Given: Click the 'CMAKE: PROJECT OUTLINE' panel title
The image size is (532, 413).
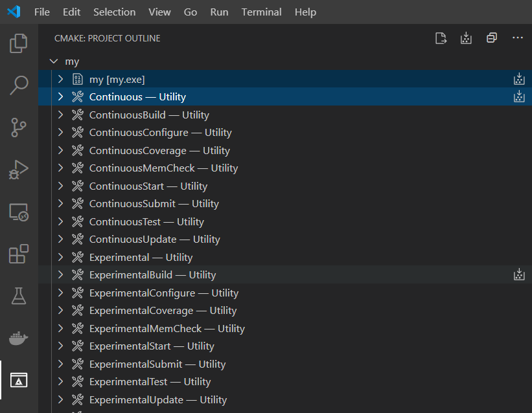Looking at the screenshot, I should click(x=107, y=38).
